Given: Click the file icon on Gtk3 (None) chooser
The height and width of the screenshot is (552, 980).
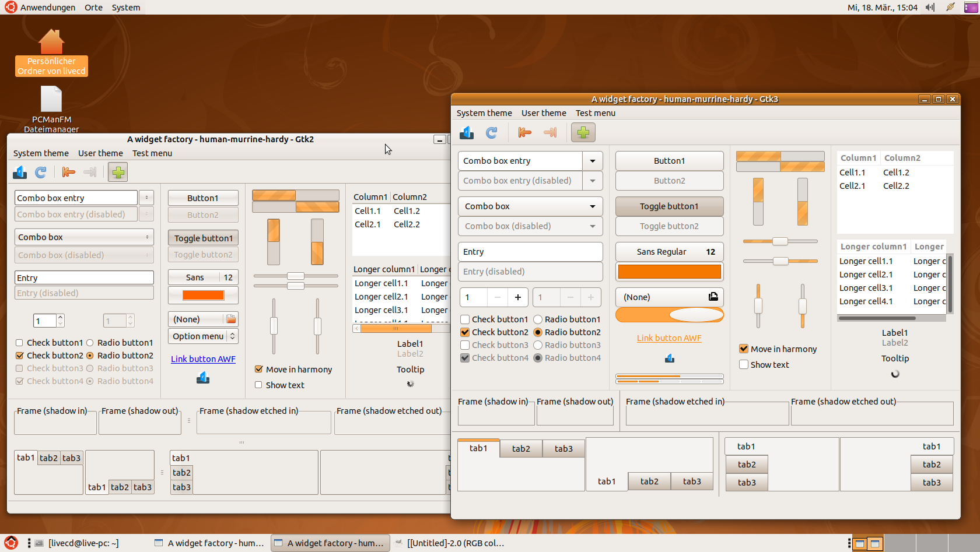Looking at the screenshot, I should click(x=713, y=297).
